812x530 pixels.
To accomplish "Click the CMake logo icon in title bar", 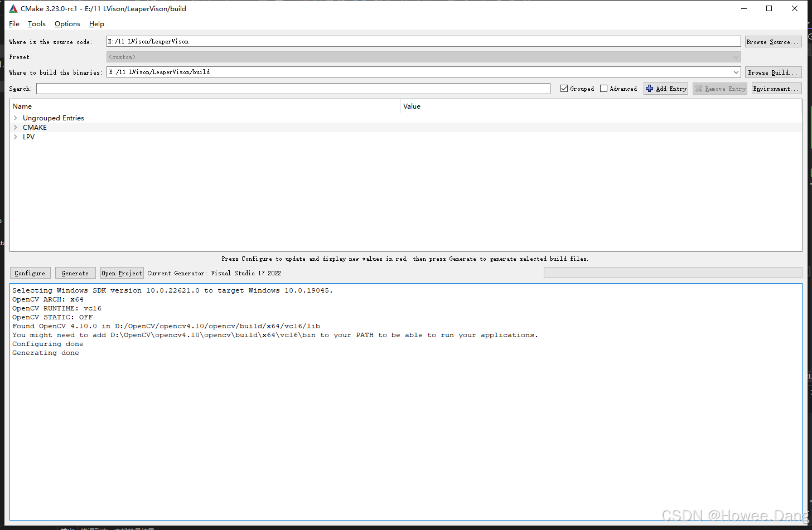I will 13,8.
